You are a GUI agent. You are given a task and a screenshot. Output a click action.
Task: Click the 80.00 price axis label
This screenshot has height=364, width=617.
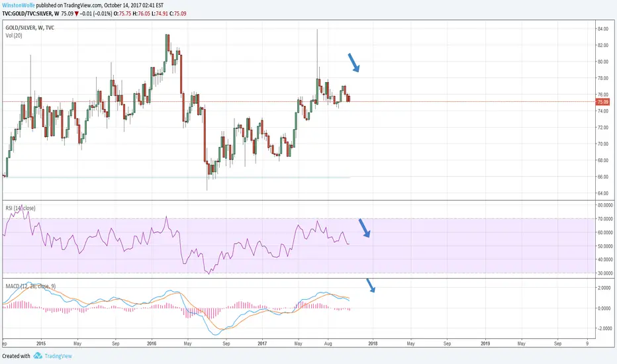point(603,62)
